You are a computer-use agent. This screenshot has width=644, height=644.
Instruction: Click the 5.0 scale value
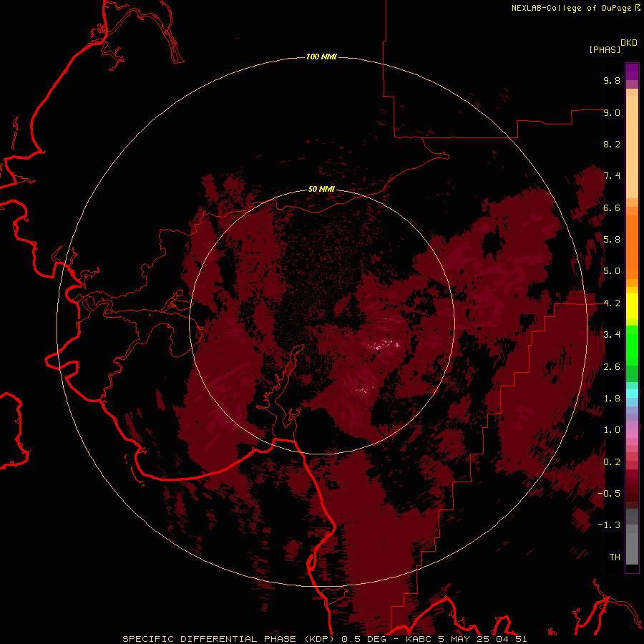pyautogui.click(x=612, y=271)
